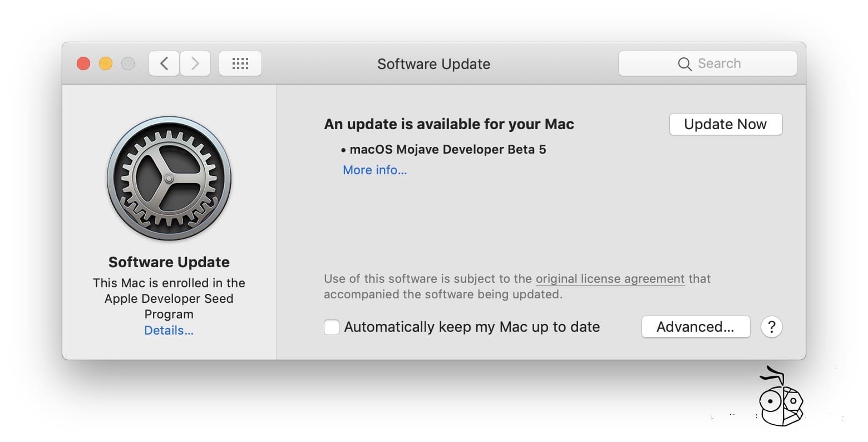868x442 pixels.
Task: Click the gray disabled zoom window button
Action: [128, 63]
